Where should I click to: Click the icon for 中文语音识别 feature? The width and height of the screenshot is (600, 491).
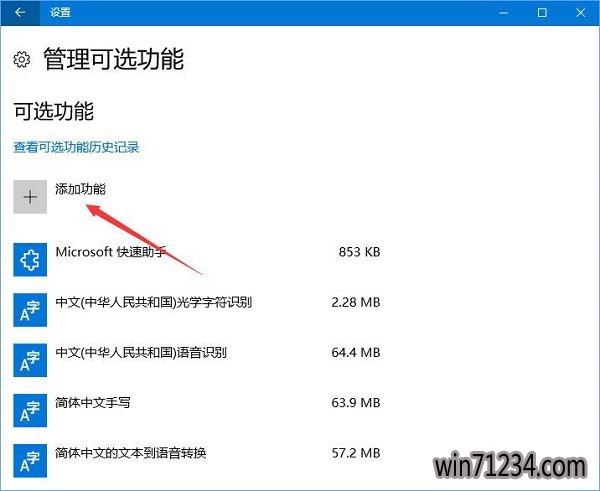30,360
